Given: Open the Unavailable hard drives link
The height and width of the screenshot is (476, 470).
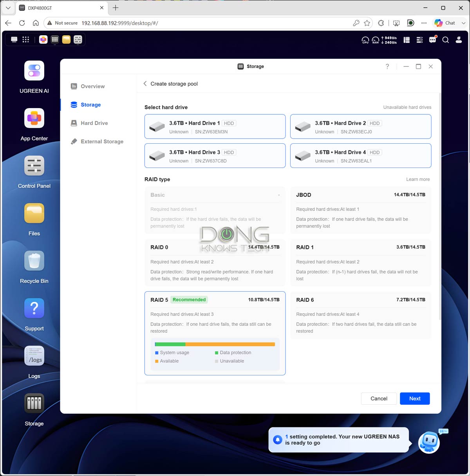Looking at the screenshot, I should coord(407,107).
